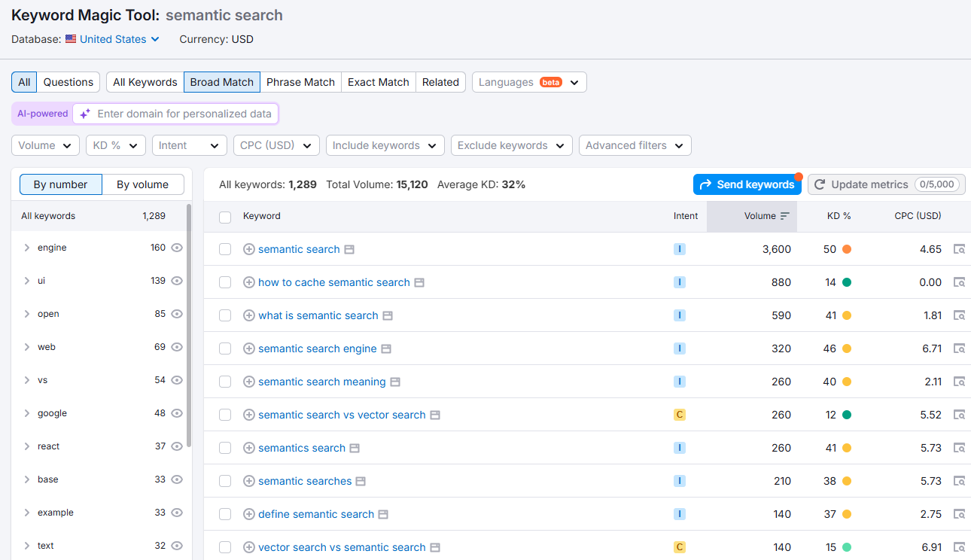Change database from United States dropdown
This screenshot has width=971, height=560.
113,39
